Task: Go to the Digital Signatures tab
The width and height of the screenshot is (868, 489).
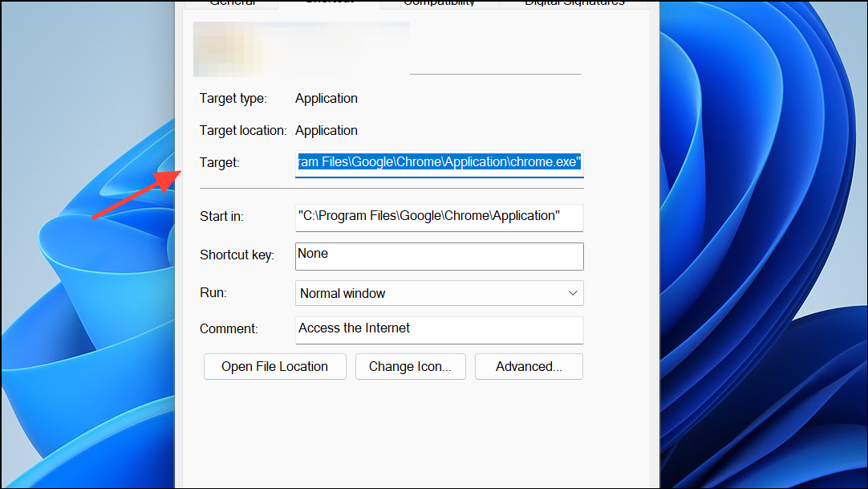Action: (x=574, y=3)
